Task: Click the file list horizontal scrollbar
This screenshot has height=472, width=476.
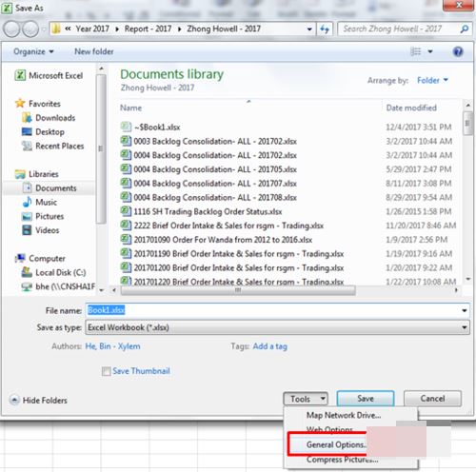Action: pos(238,290)
